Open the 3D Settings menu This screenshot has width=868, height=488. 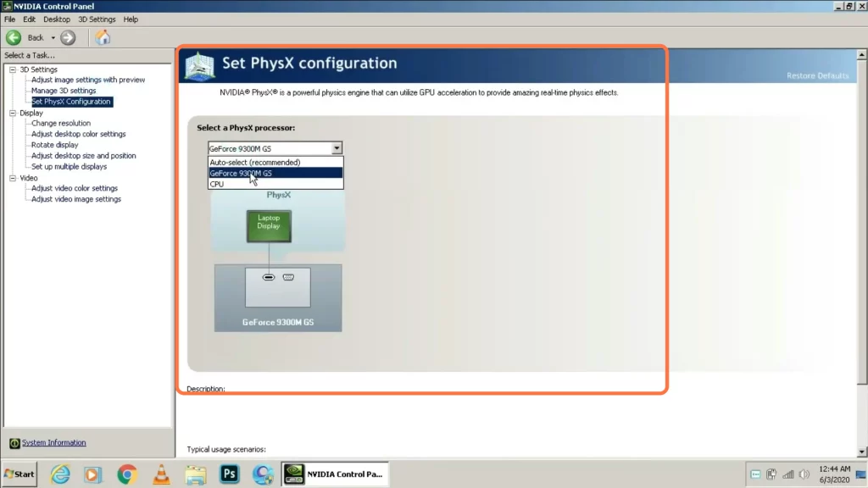click(x=97, y=19)
